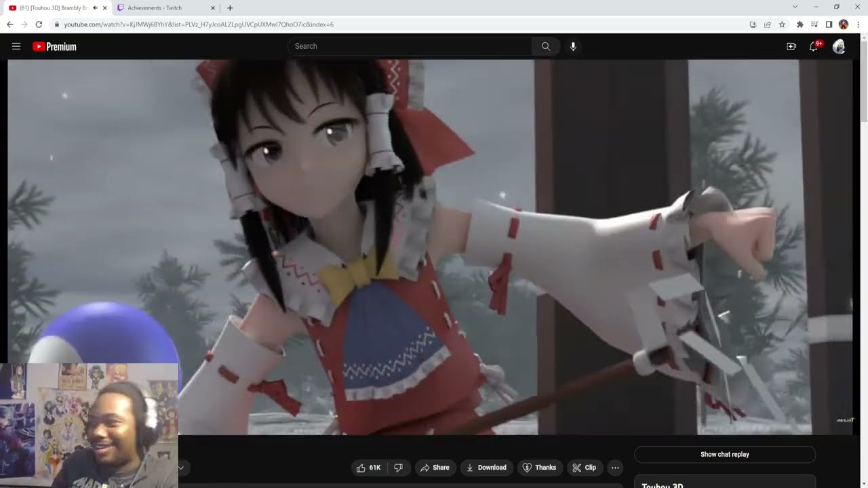Open Chrome profile avatar
The height and width of the screenshot is (488, 868).
(x=844, y=24)
